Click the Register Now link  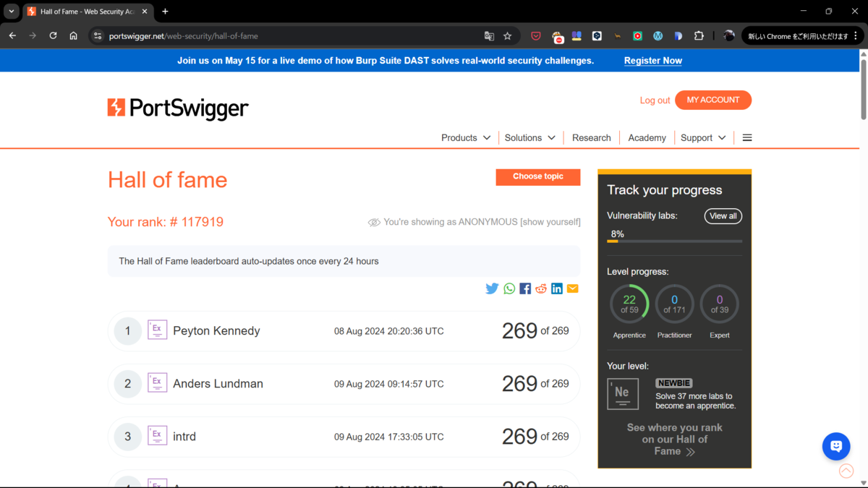point(653,61)
